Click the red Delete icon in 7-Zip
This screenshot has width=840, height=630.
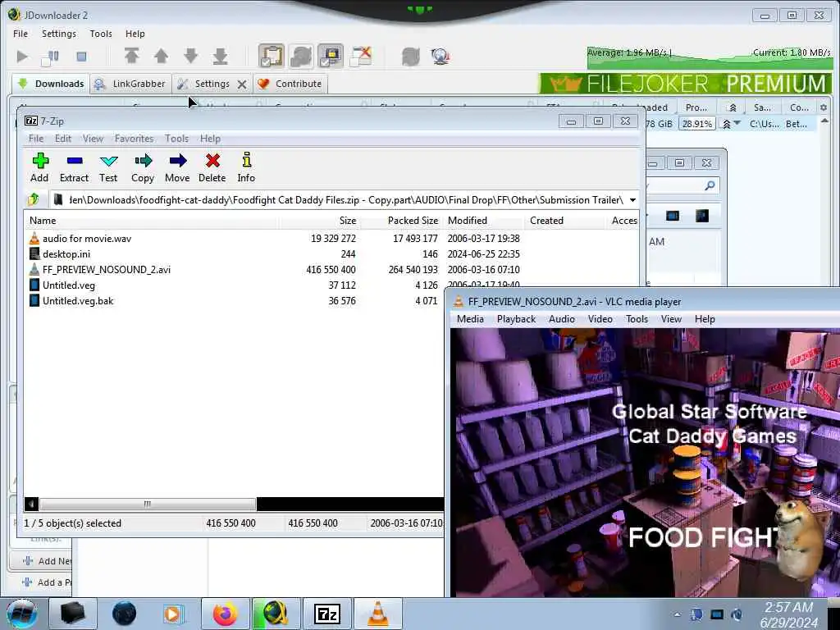point(212,167)
